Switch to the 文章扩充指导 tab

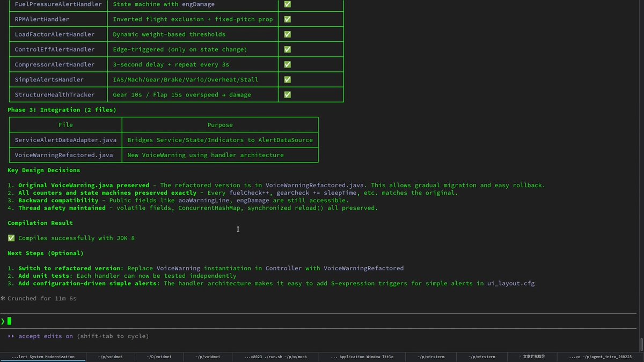(x=532, y=357)
